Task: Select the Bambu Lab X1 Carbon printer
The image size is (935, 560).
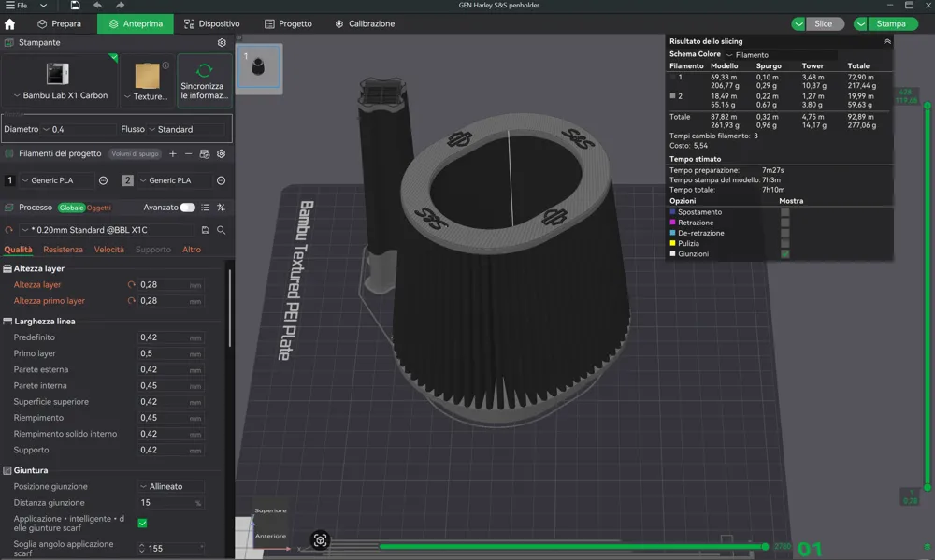Action: tap(58, 81)
